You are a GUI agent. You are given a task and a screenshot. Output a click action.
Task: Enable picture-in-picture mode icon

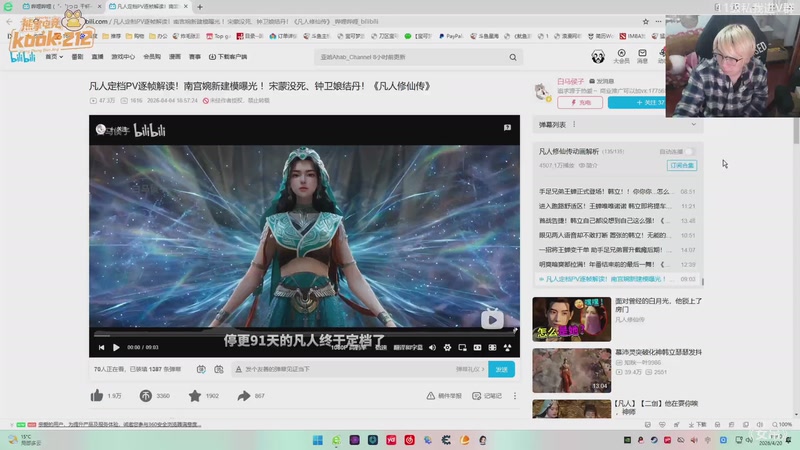[462, 347]
